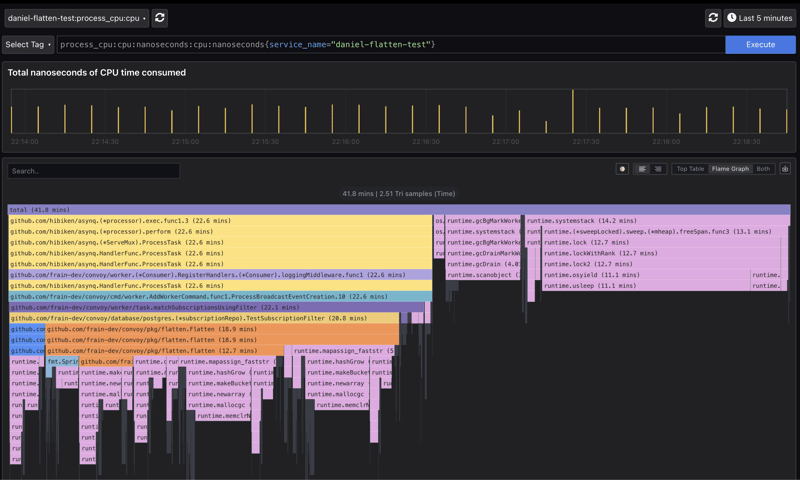Select the runtime.usleep (11.1 mins) frame

coord(644,286)
